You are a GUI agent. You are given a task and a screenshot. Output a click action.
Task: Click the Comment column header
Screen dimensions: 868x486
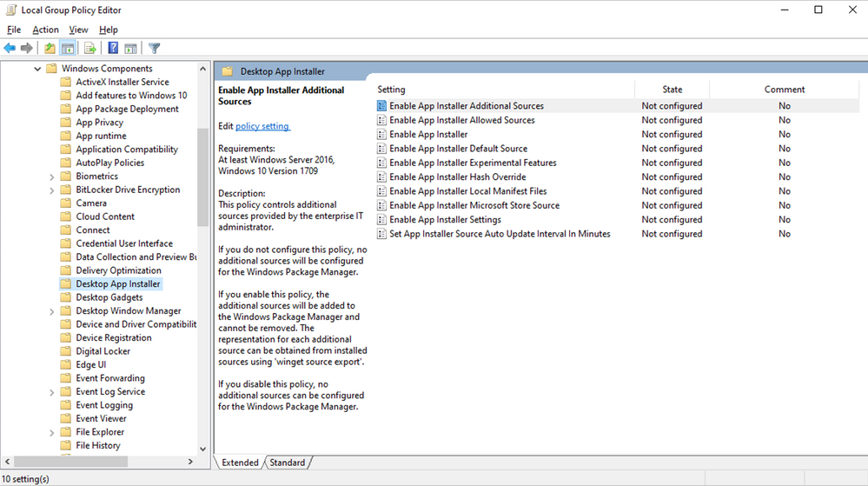tap(784, 90)
